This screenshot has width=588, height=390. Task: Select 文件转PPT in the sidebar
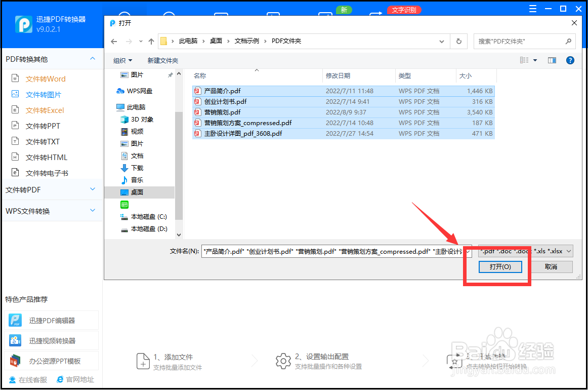(x=43, y=126)
